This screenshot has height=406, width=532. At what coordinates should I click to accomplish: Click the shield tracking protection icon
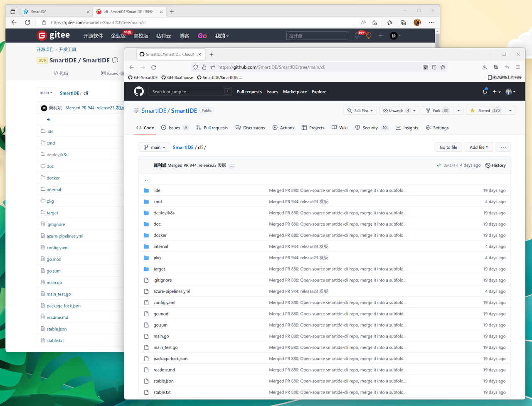[x=196, y=67]
